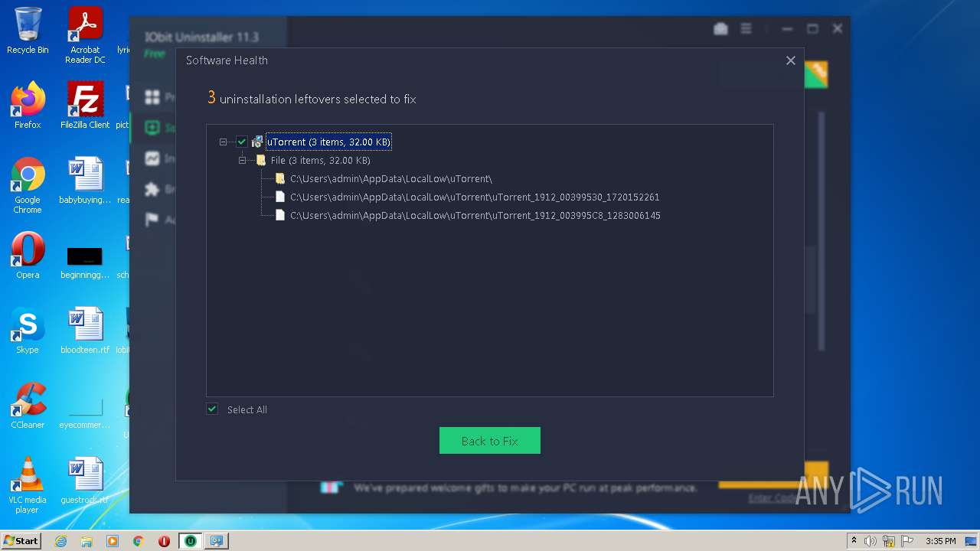Click the uTorrent program icon in tree

click(x=257, y=142)
